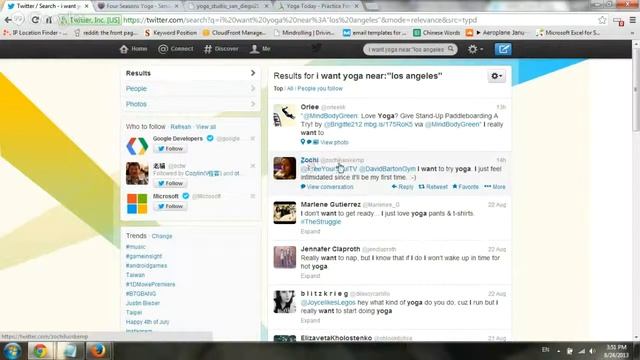Click the volume icon in system tray
The image size is (640, 360).
tap(592, 351)
